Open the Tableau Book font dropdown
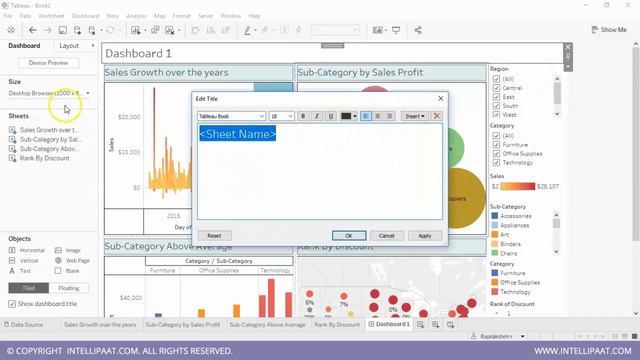 point(231,116)
